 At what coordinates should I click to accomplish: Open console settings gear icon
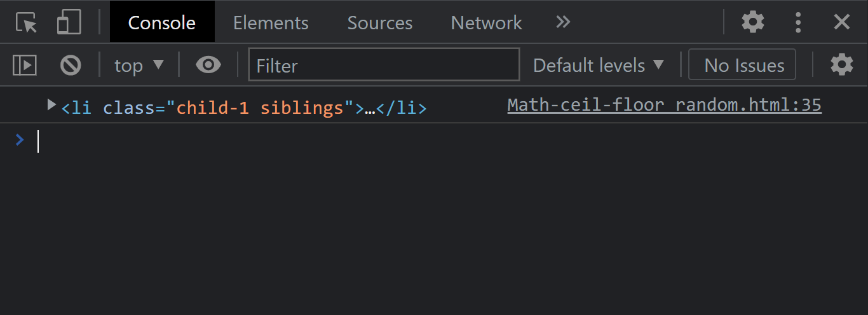point(842,65)
